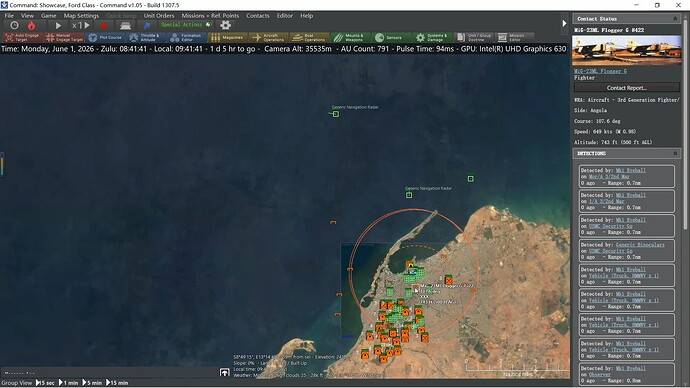Click the flame icon in toolbar
The height and width of the screenshot is (388, 690).
click(x=31, y=26)
